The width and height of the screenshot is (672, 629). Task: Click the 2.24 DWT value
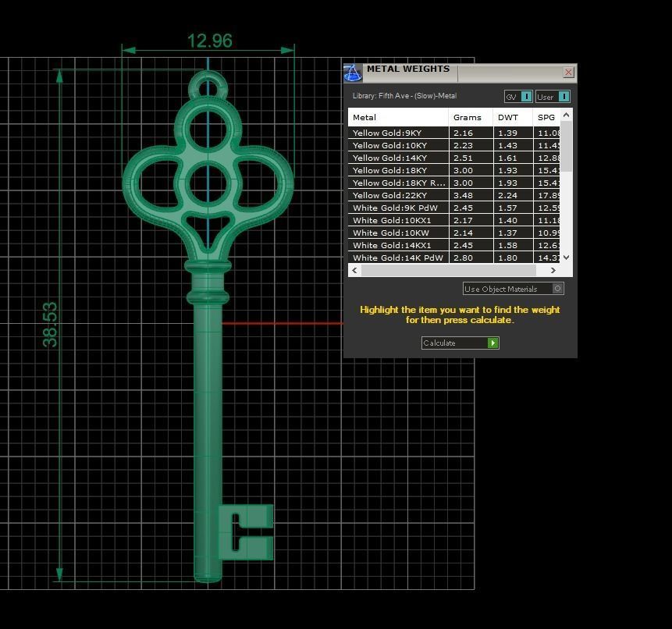tap(507, 195)
